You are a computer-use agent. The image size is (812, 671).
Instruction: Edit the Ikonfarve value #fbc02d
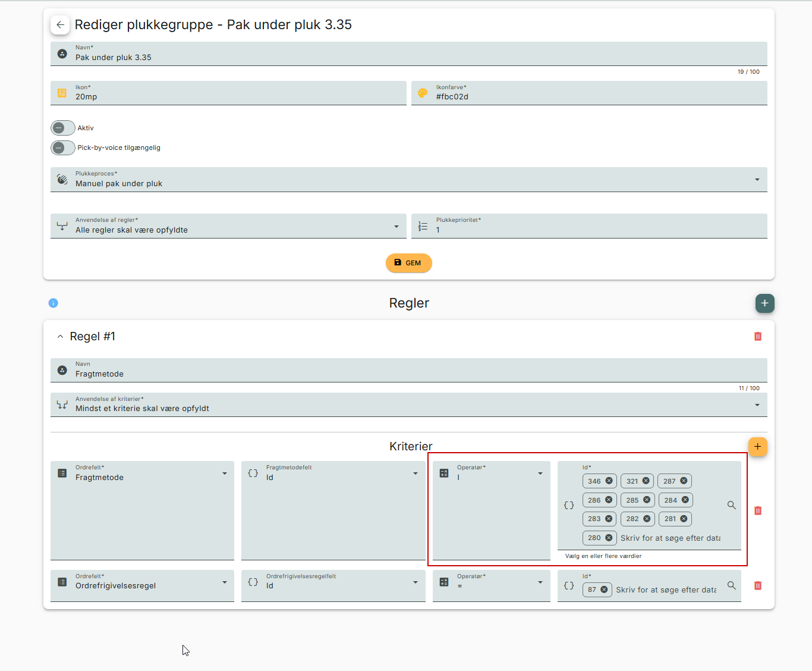[589, 93]
